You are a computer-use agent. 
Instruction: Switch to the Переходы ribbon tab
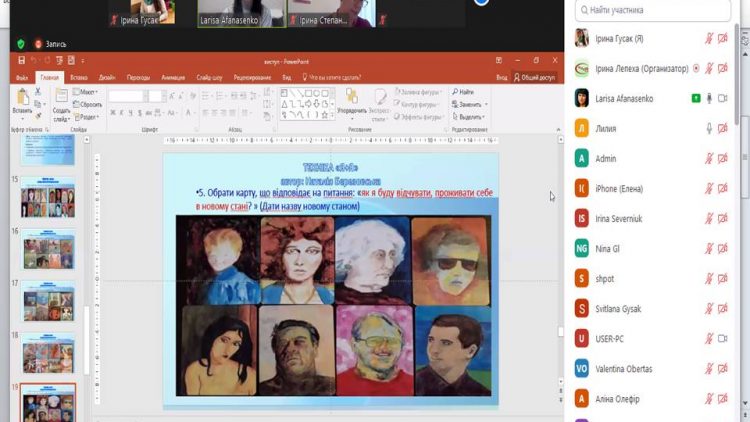(138, 77)
